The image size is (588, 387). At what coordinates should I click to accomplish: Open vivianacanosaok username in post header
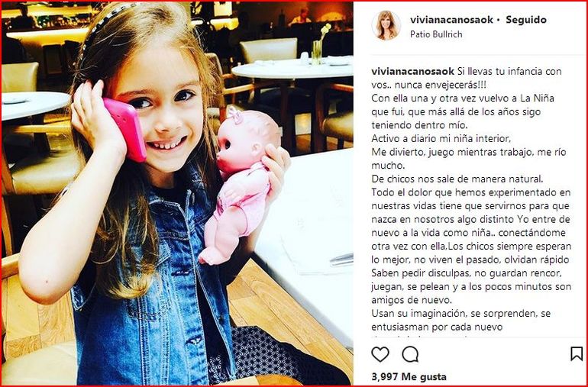tap(451, 20)
